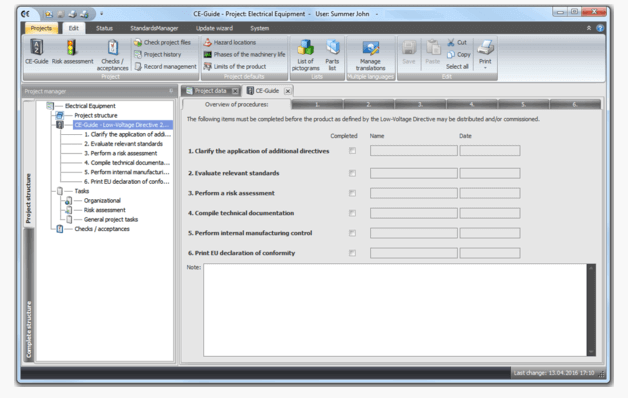Open the List of pictograms

[x=306, y=55]
